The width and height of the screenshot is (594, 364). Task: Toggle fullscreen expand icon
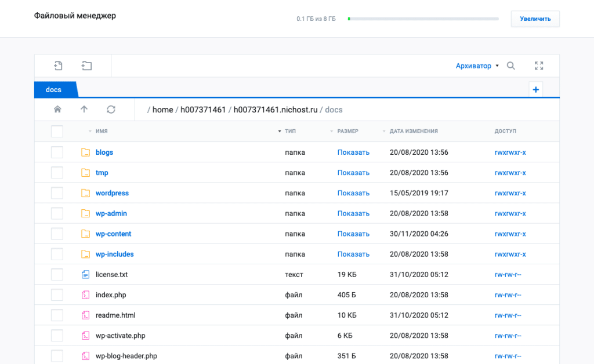[539, 66]
